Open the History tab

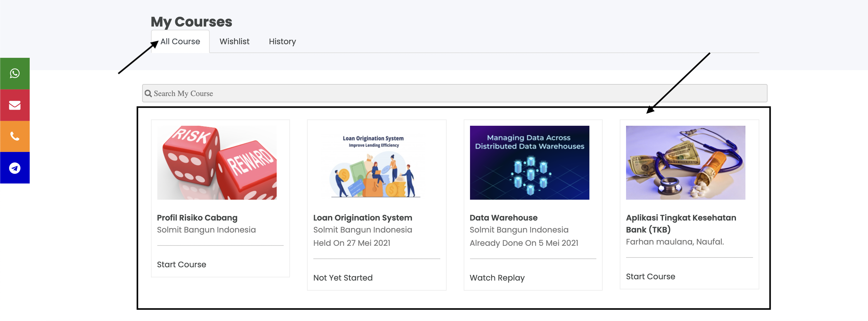tap(282, 41)
